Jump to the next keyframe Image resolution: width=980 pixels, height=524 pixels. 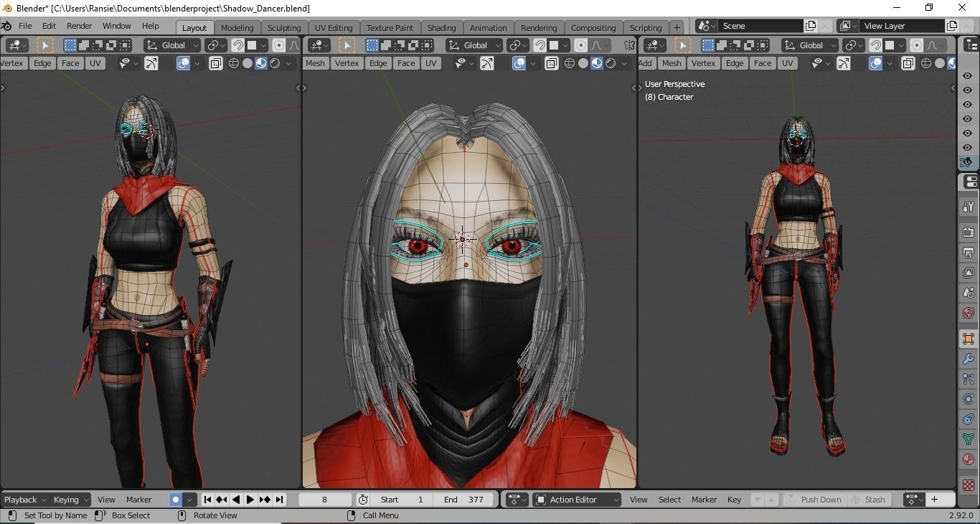(265, 500)
